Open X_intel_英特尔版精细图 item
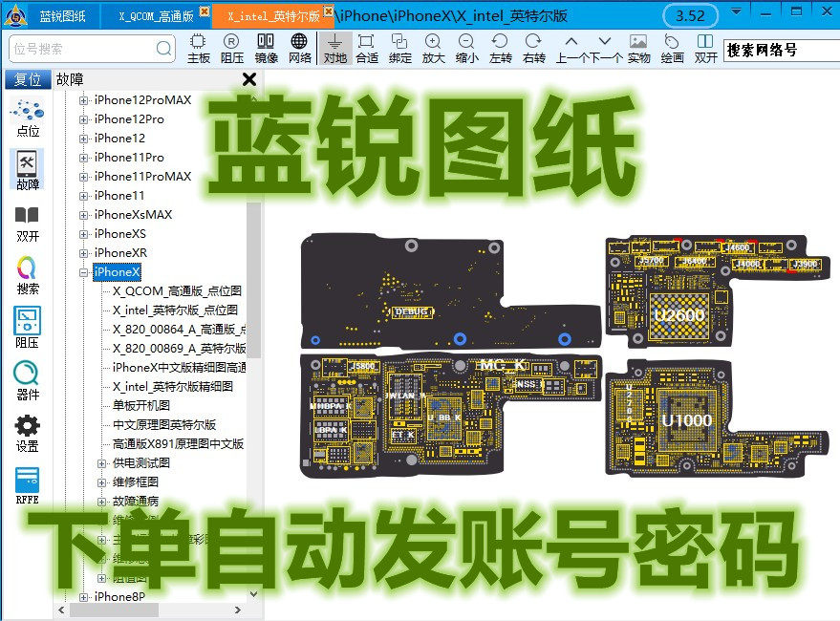Viewport: 840px width, 621px height. point(173,386)
